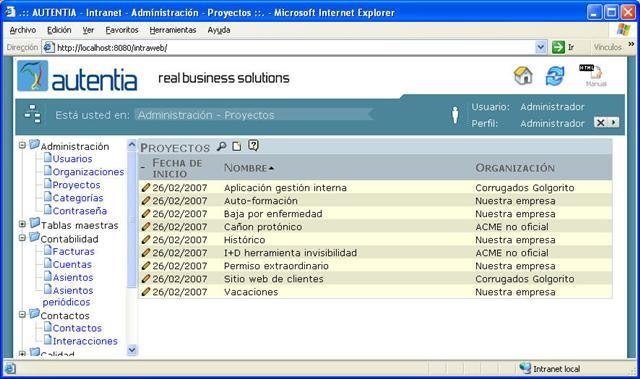Expand the Tablas maestras tree node
640x379 pixels.
22,224
